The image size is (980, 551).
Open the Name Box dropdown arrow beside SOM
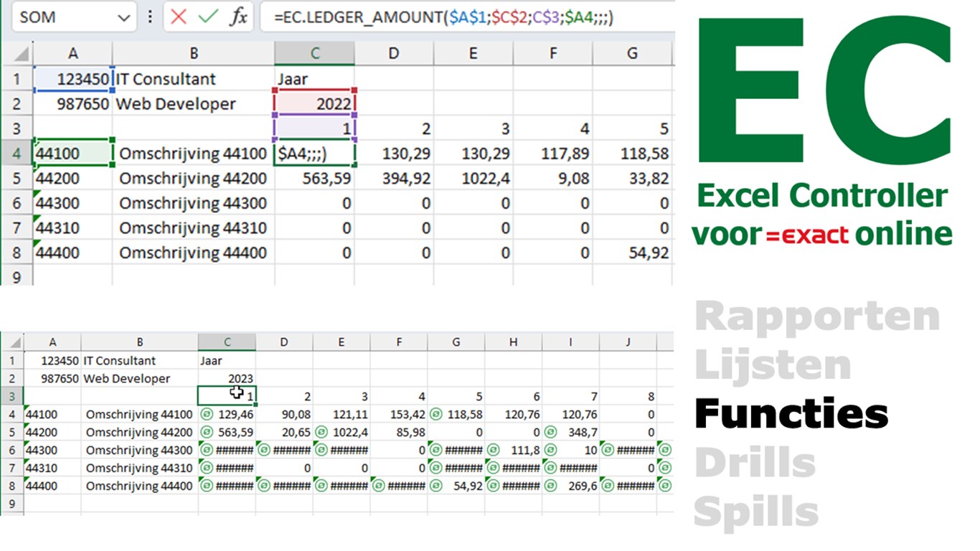point(124,17)
